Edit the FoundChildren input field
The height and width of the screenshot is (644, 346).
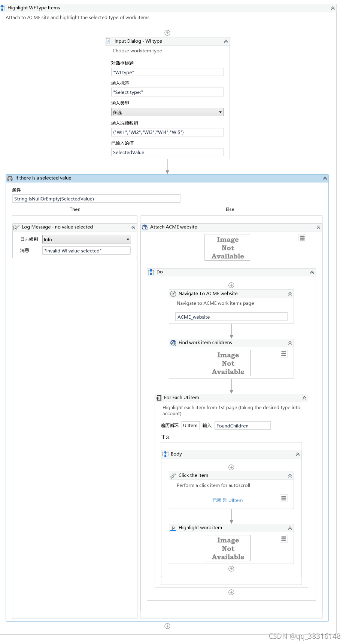[x=242, y=426]
